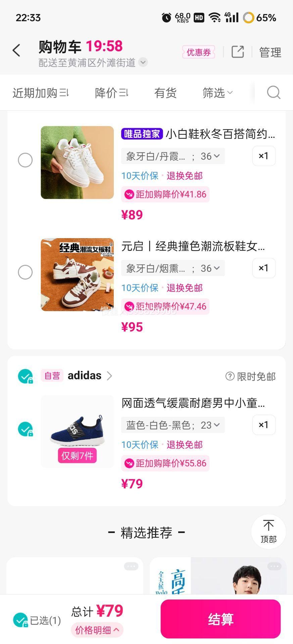The height and width of the screenshot is (644, 293).
Task: Select the white sneaker ¥89 item
Action: 25,160
